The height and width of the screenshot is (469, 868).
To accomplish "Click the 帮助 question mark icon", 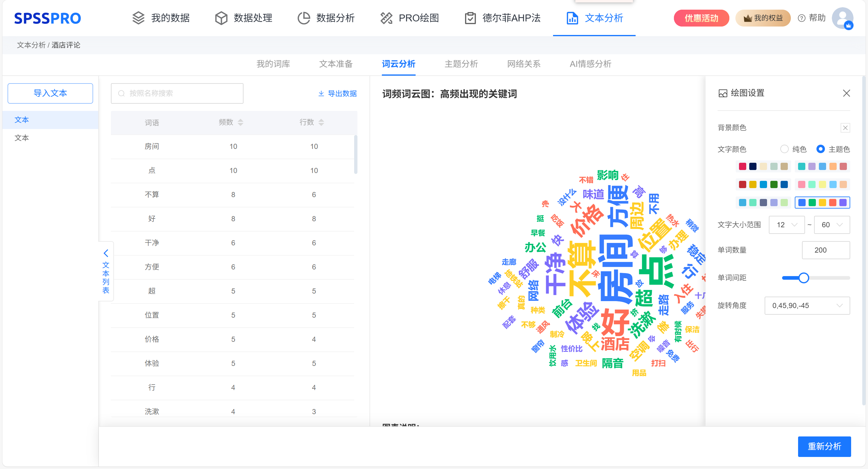I will click(802, 18).
